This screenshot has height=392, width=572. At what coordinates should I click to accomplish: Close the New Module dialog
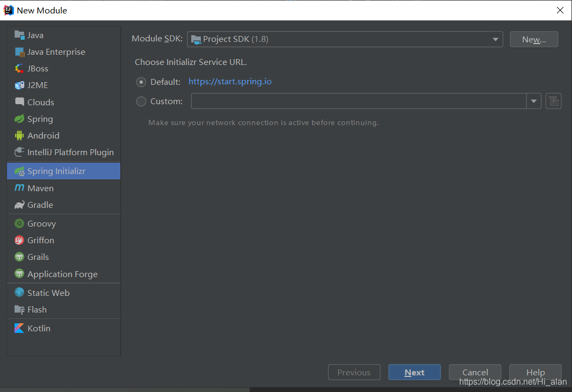click(x=560, y=10)
